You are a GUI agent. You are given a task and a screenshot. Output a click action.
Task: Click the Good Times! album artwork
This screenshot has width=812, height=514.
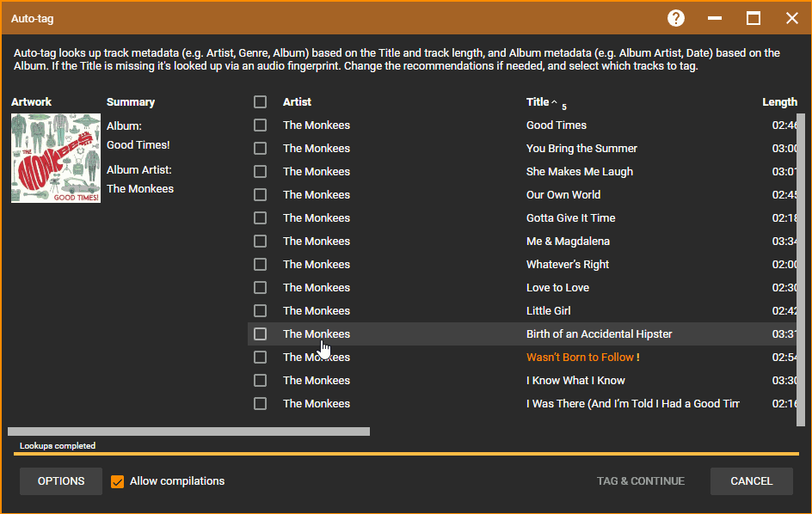(x=56, y=158)
